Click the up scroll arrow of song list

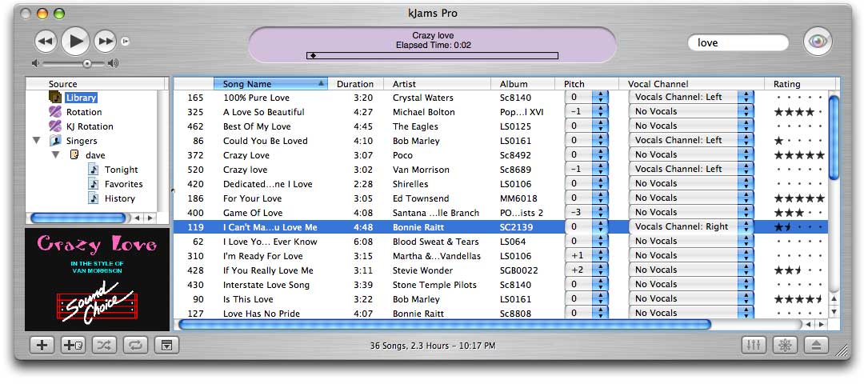[834, 298]
